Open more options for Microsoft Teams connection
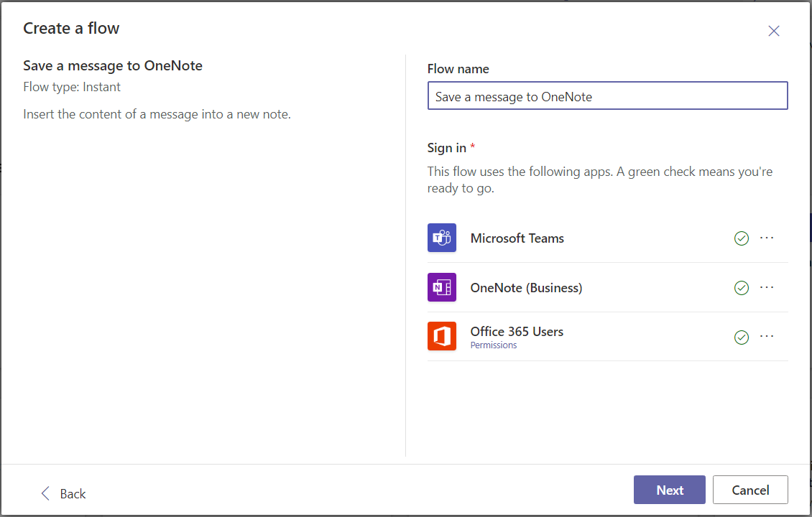812x517 pixels. (767, 238)
